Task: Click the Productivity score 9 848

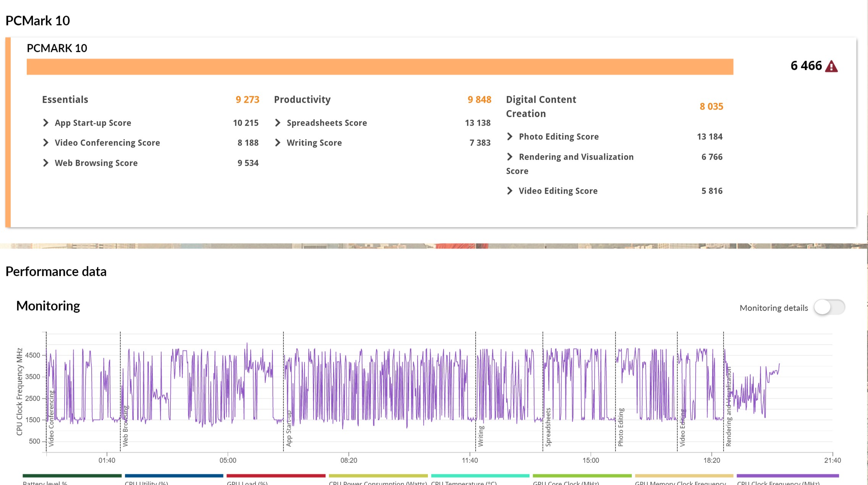Action: pyautogui.click(x=479, y=100)
